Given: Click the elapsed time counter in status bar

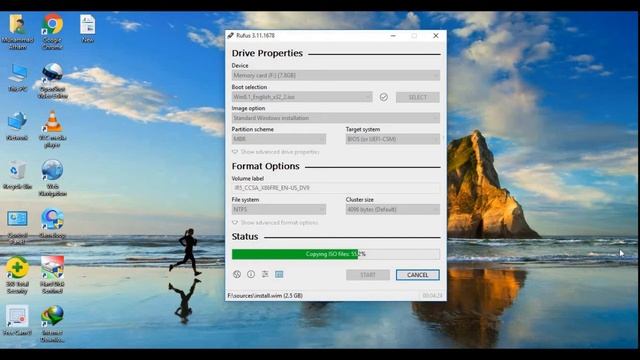Looking at the screenshot, I should [x=432, y=296].
